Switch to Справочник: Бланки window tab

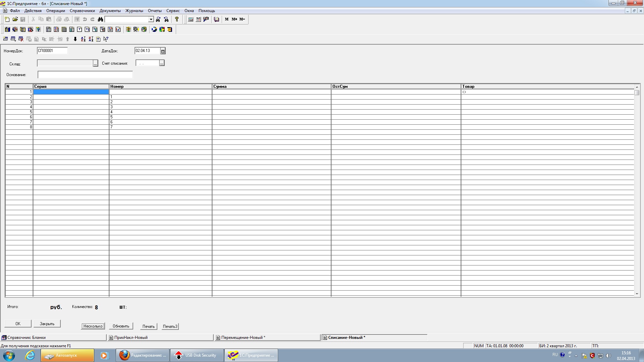pyautogui.click(x=53, y=338)
